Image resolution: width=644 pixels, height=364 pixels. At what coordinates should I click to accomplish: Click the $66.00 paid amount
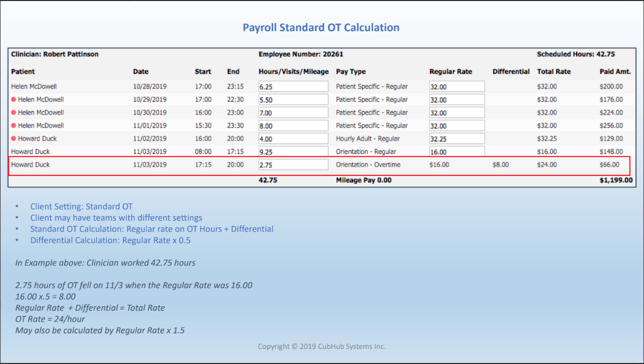pos(609,164)
